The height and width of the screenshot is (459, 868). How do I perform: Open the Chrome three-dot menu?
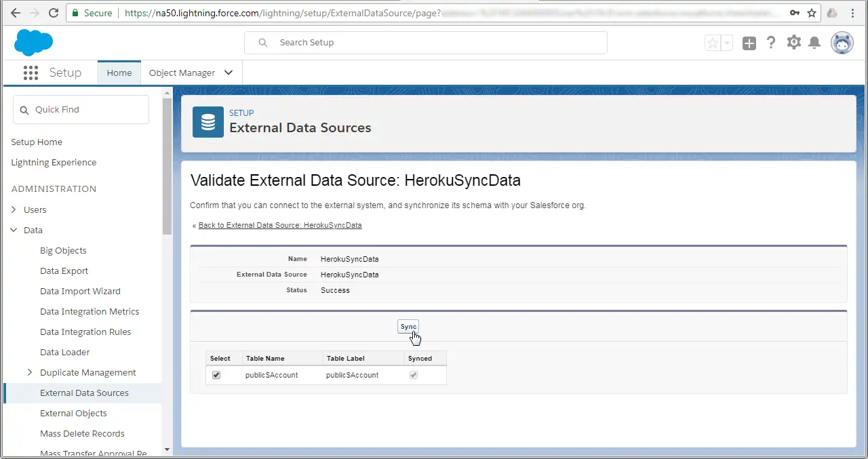[853, 13]
